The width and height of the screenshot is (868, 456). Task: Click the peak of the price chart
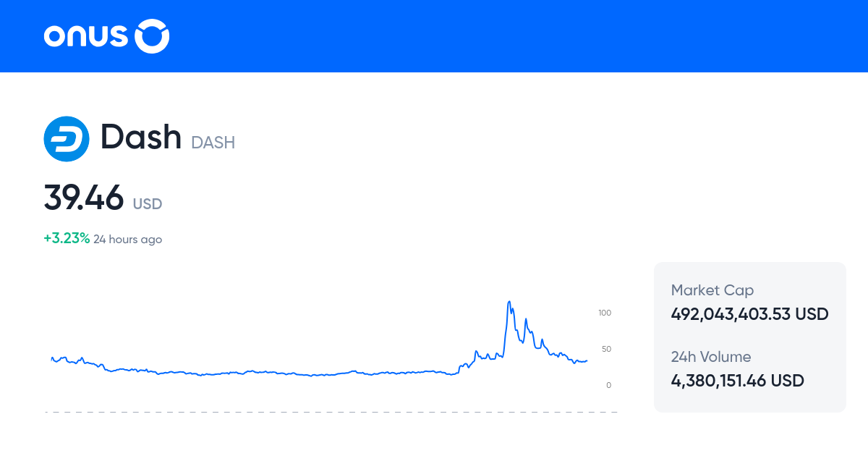[x=509, y=300]
